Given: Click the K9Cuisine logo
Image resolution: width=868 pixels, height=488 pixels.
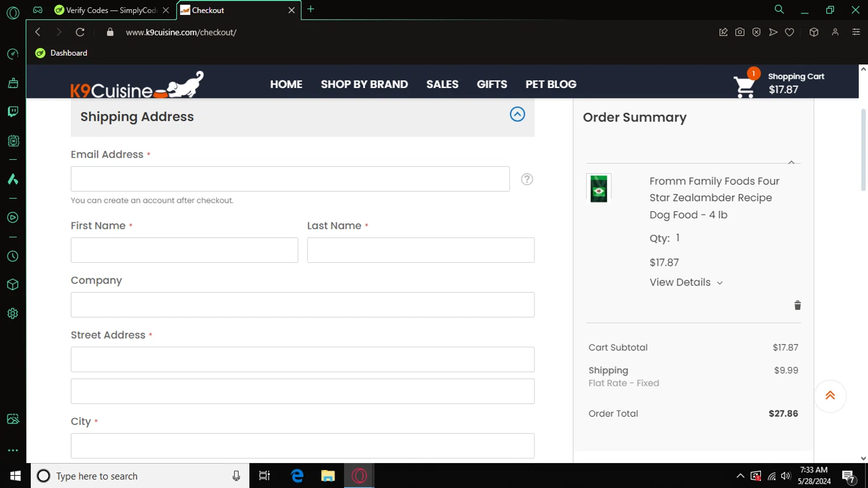Looking at the screenshot, I should [x=137, y=85].
